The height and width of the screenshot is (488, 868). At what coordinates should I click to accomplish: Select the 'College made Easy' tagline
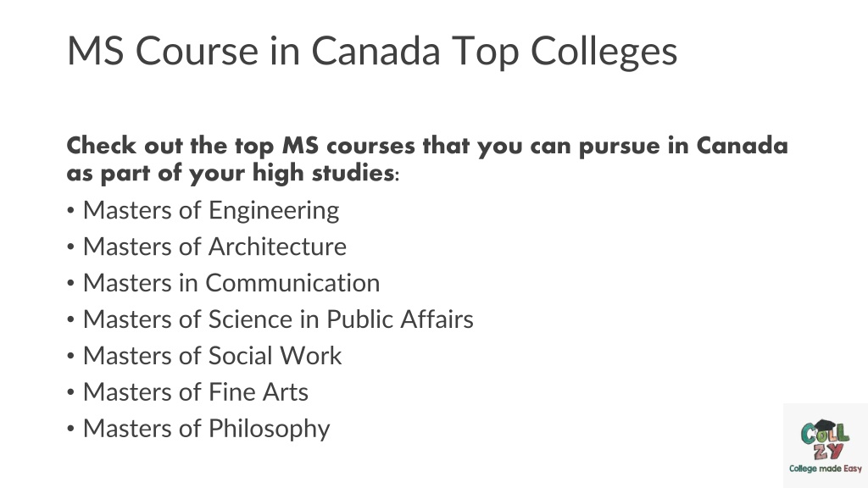click(826, 469)
